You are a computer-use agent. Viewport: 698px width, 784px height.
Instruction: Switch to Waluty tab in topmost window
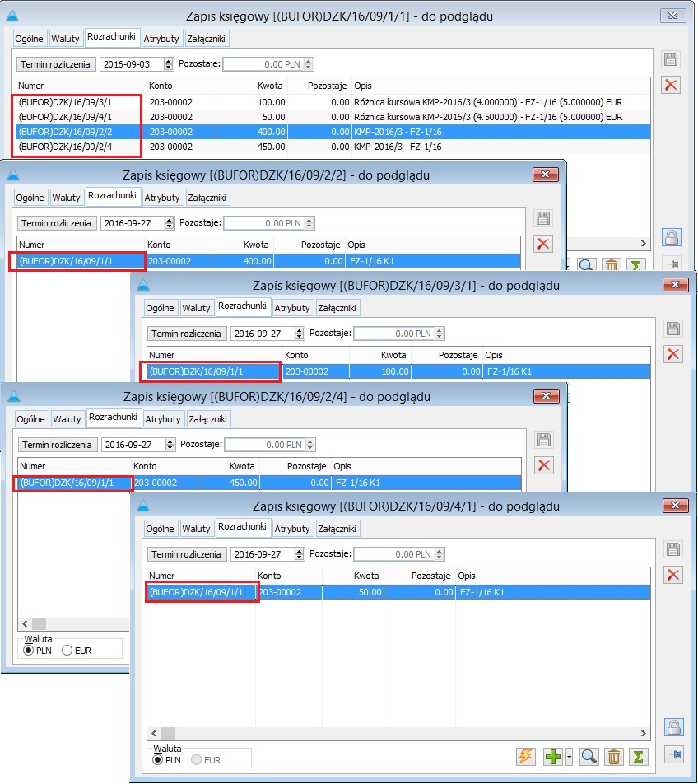pyautogui.click(x=65, y=39)
